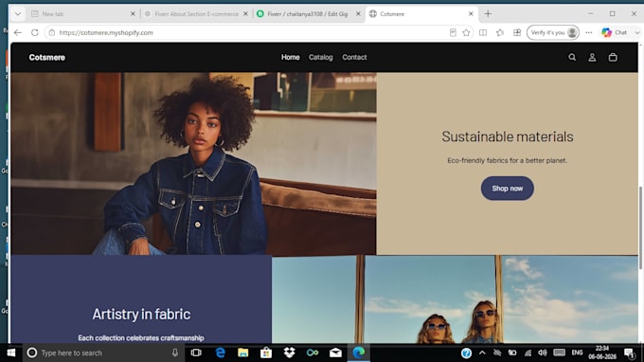644x362 pixels.
Task: Click the Cotsmere store logo
Action: (46, 57)
